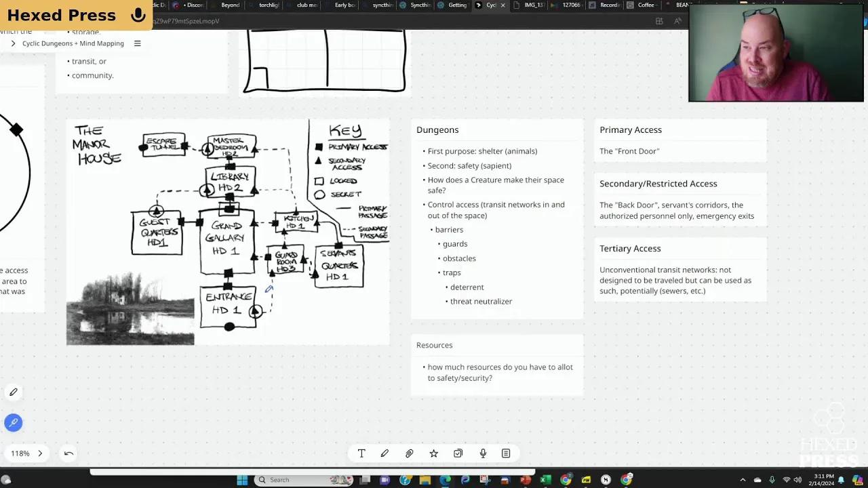Start a voice recording with the microphone tool
This screenshot has height=488, width=868.
point(482,453)
